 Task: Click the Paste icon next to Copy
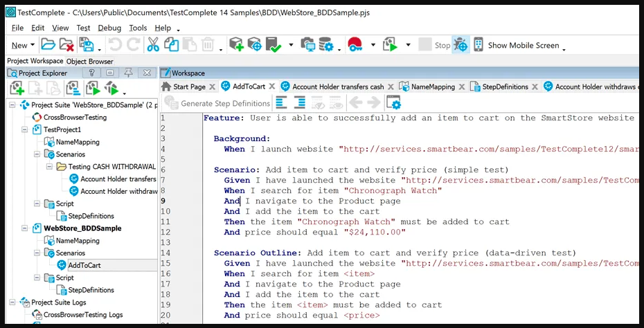click(189, 45)
